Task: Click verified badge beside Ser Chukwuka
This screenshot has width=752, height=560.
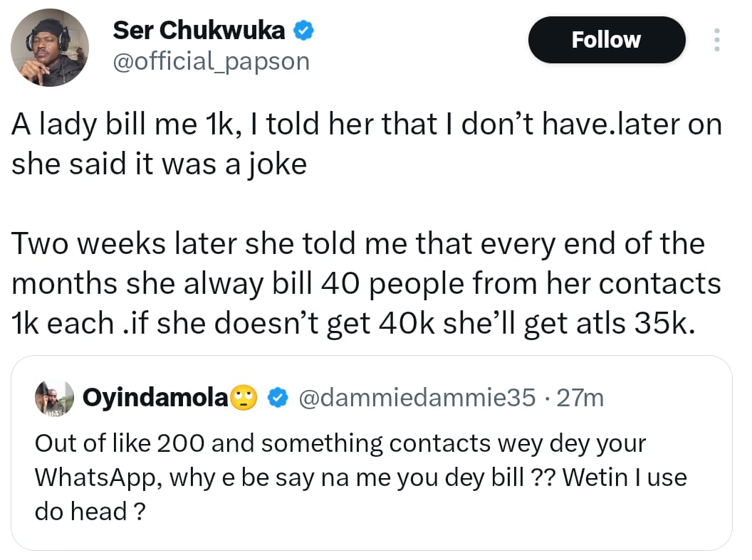Action: pyautogui.click(x=305, y=31)
